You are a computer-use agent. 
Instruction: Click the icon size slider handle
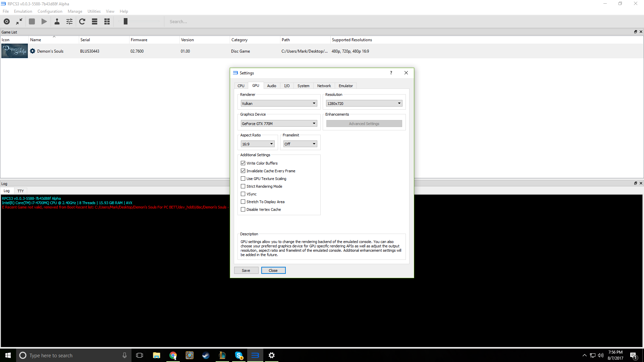pyautogui.click(x=125, y=21)
